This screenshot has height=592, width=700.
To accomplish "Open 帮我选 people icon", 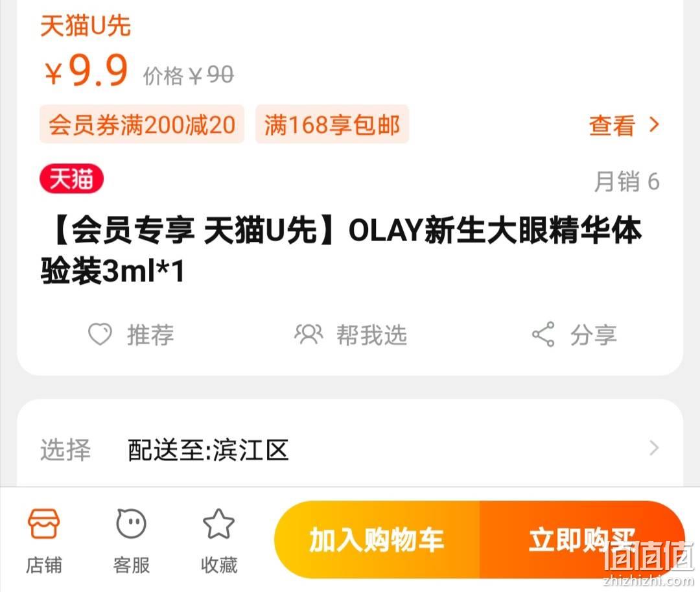I will click(x=309, y=334).
